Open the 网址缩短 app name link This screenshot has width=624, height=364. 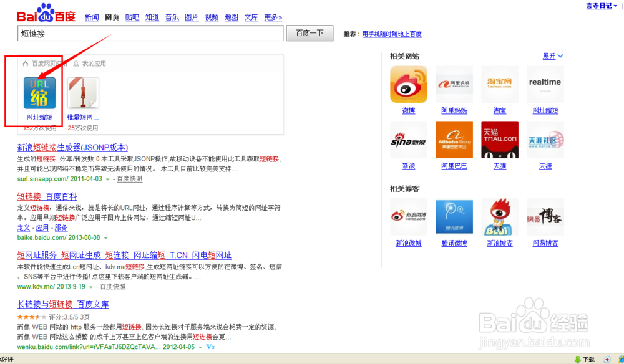(x=39, y=117)
